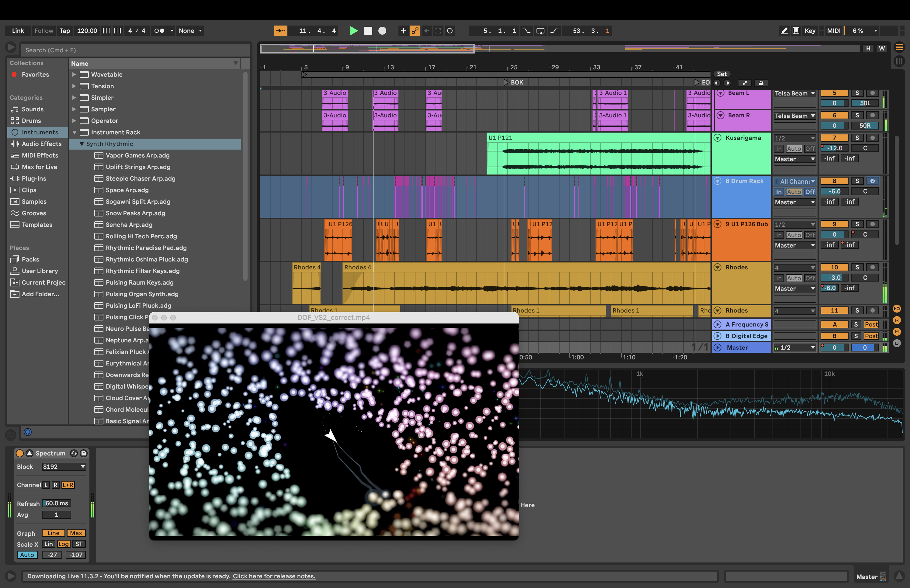Open the Key map mode

(x=810, y=30)
